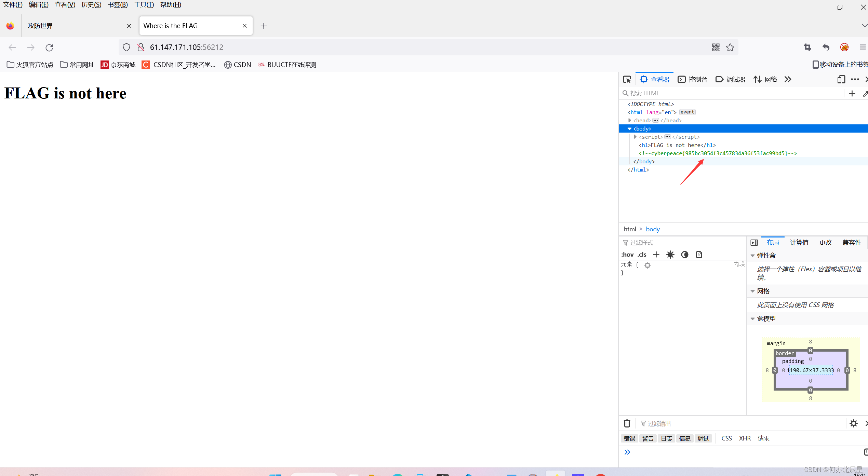Screen dimensions: 868x476
Task: Open console settings gear icon
Action: tap(854, 423)
